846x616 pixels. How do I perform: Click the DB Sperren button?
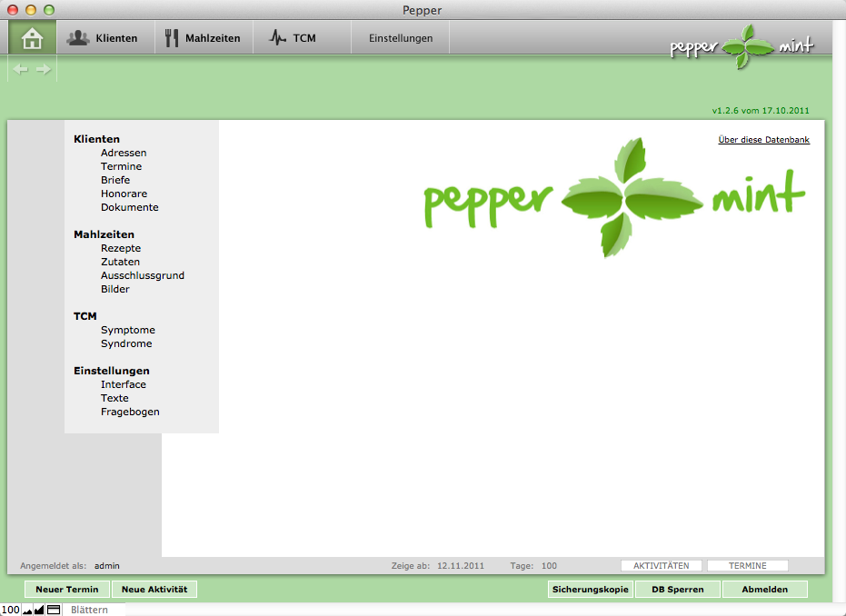tap(677, 590)
